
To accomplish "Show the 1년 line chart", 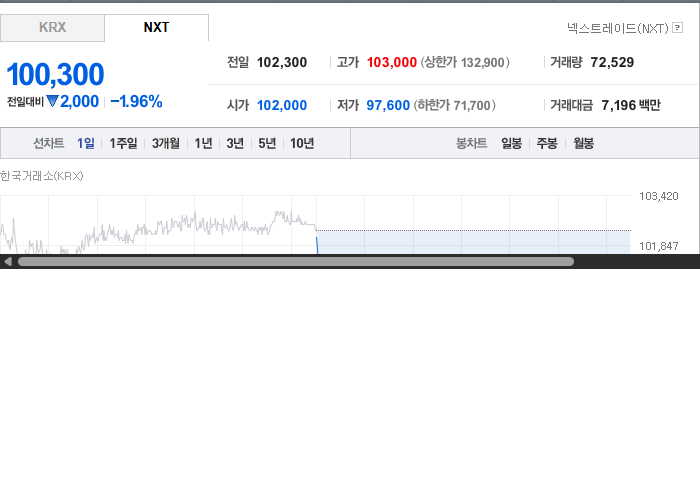I will coord(203,143).
